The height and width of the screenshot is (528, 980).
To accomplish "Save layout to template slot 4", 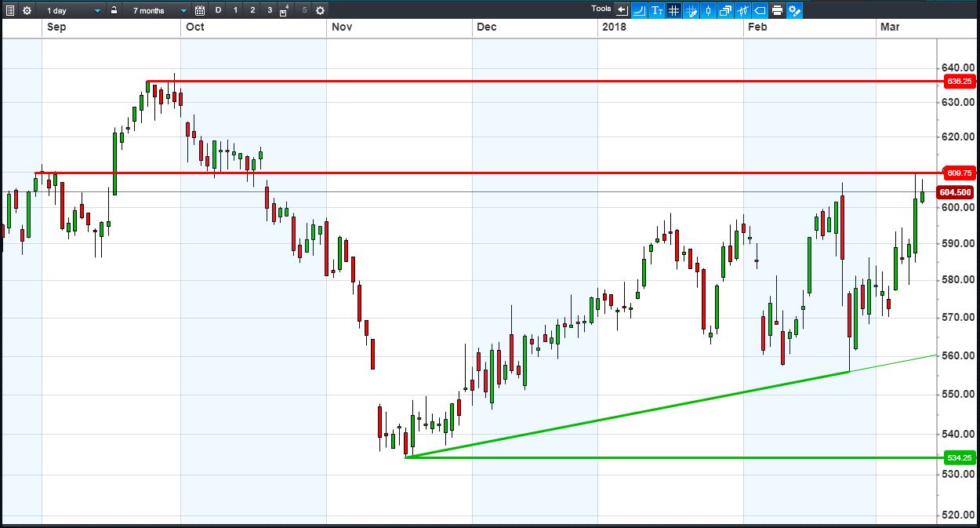I will [285, 10].
